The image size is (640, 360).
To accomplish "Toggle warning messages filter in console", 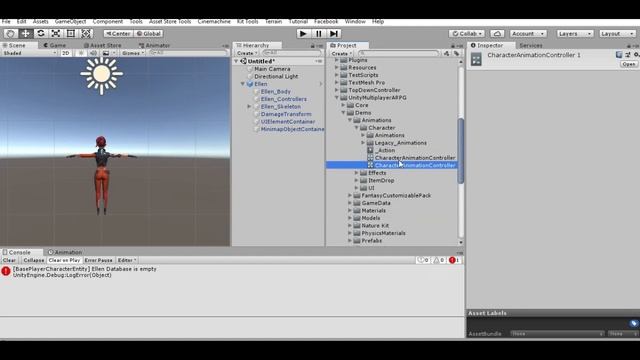I will tap(439, 260).
